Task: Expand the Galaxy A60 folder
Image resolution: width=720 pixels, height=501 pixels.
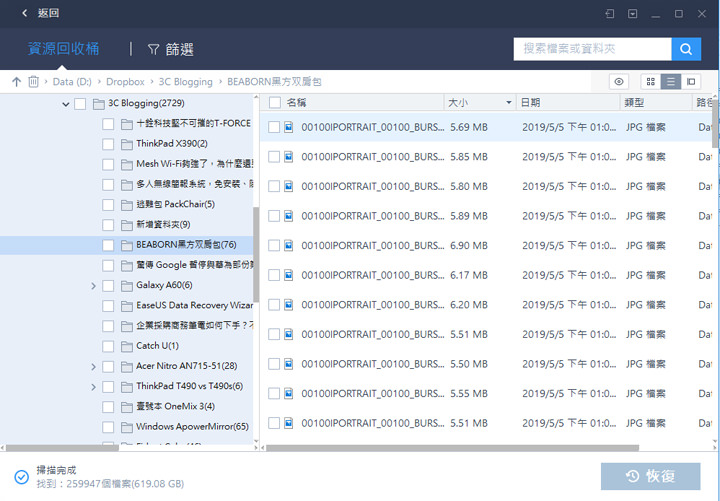Action: (x=94, y=285)
